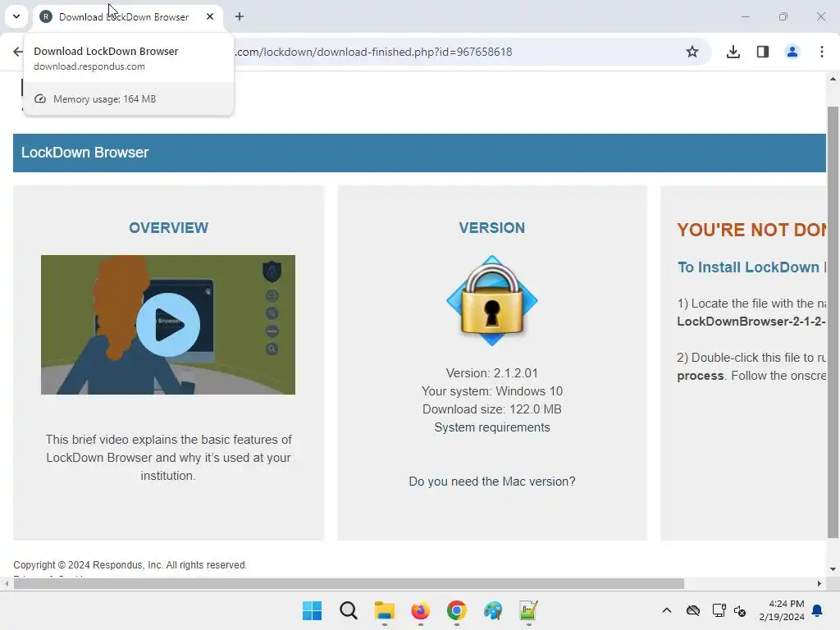Open Chrome three-dot menu
This screenshot has width=840, height=630.
click(822, 52)
